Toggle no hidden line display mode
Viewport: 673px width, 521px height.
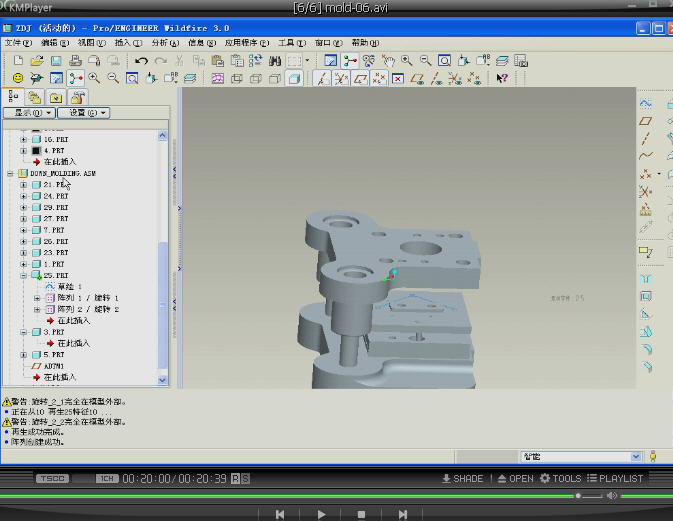coord(275,79)
